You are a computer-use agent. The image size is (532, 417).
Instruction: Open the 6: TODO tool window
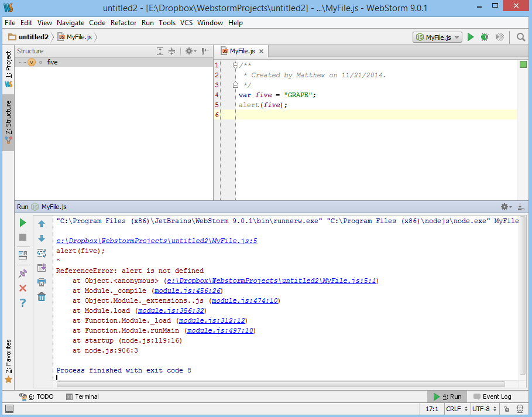pos(37,397)
